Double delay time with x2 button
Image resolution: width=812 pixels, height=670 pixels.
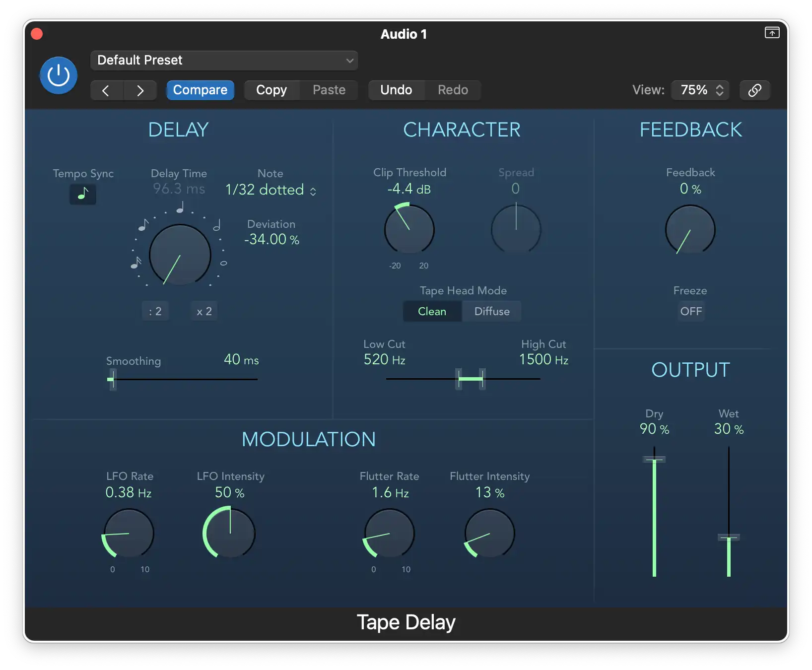coord(204,311)
